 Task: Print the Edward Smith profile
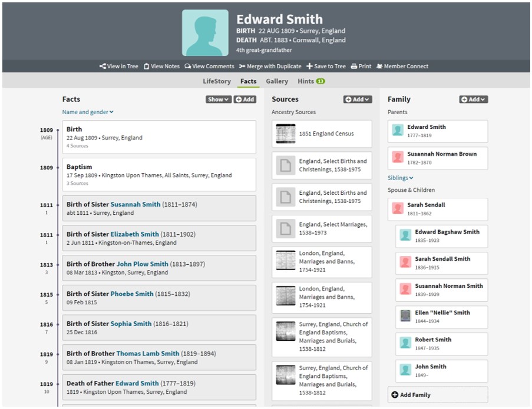pos(361,66)
